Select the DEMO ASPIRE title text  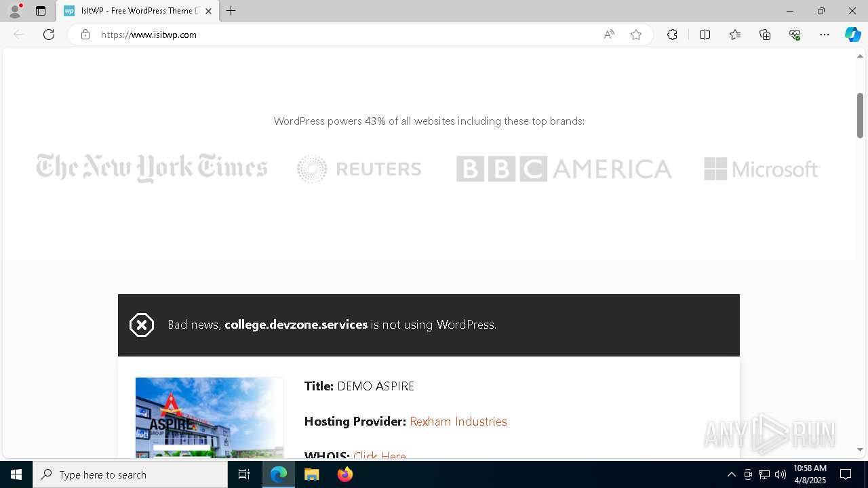point(376,386)
